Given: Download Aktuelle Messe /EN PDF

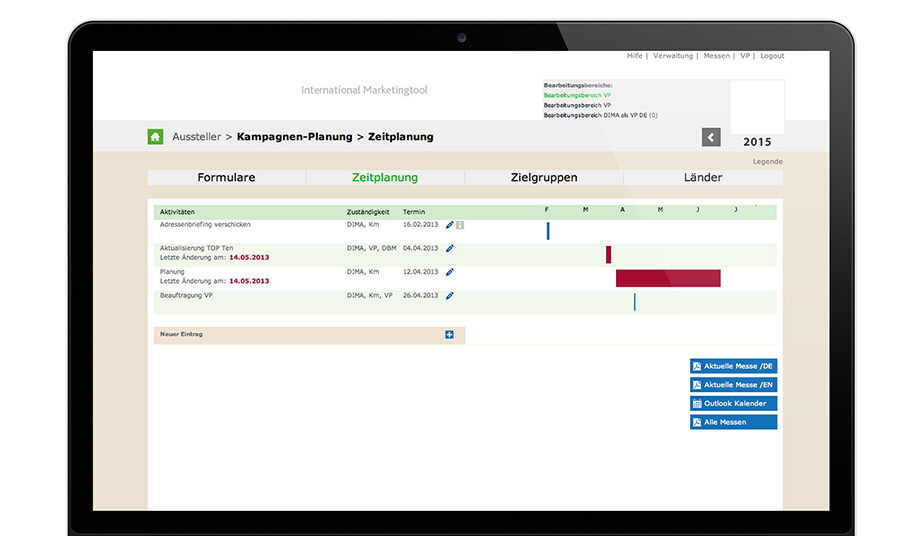Looking at the screenshot, I should [x=733, y=385].
